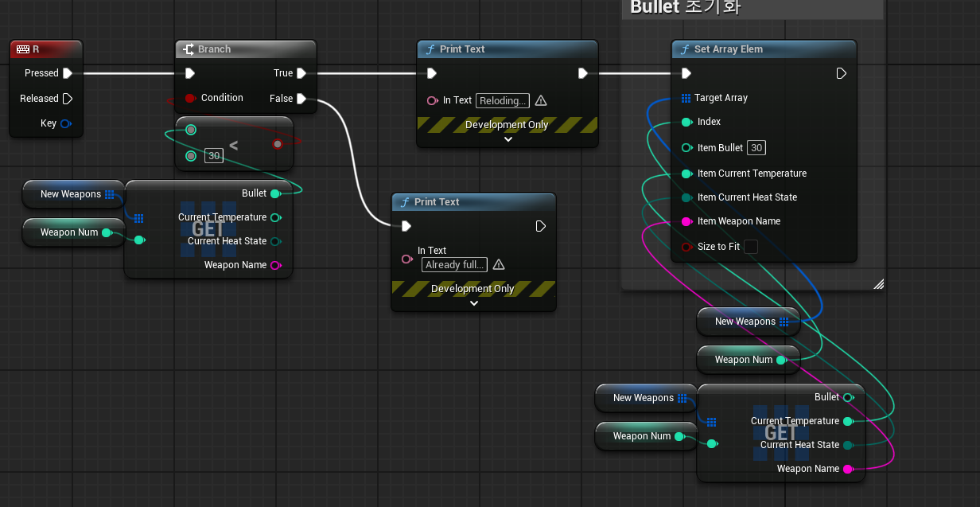Screen dimensions: 980x507
Task: Select New Weapons node beside lower GET
Action: [646, 398]
